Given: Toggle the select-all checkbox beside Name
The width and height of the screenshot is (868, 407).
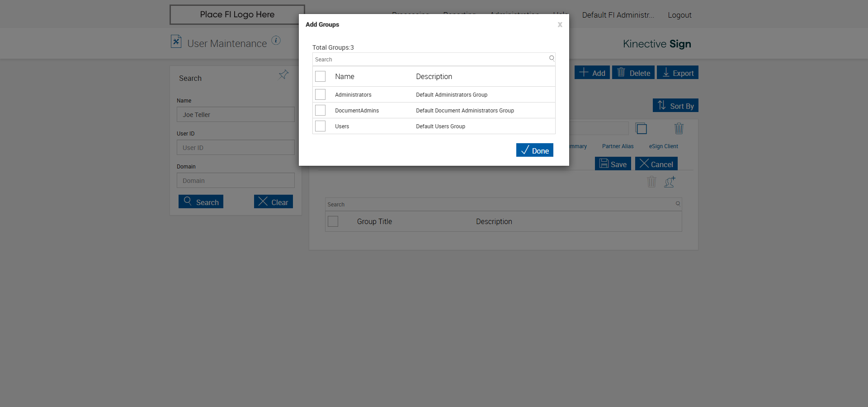Looking at the screenshot, I should click(320, 76).
